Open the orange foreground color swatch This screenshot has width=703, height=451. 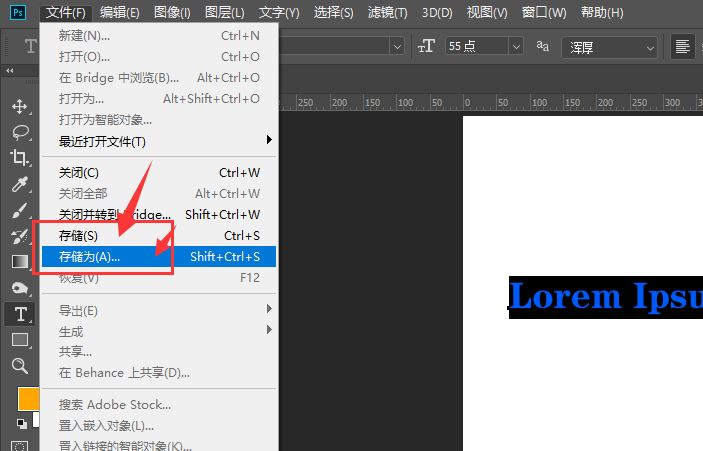pyautogui.click(x=28, y=398)
